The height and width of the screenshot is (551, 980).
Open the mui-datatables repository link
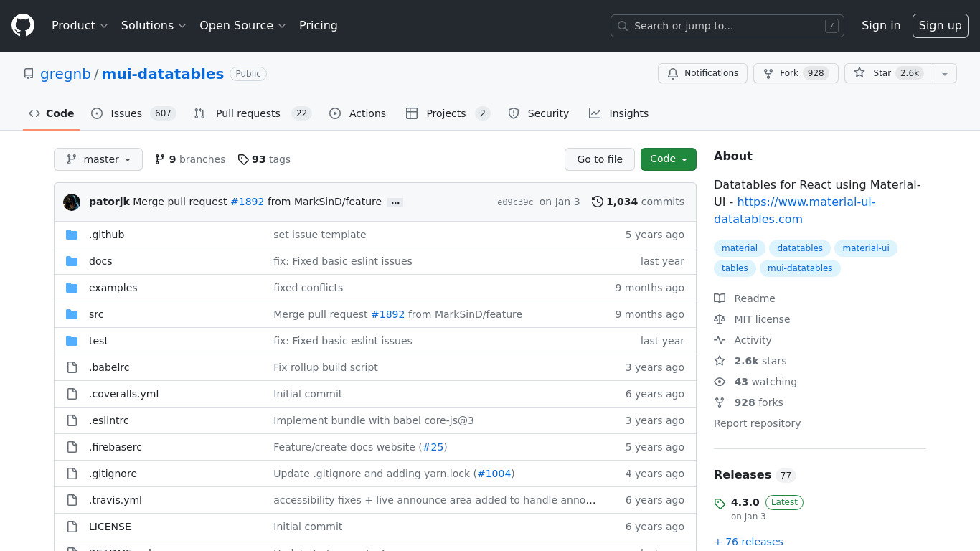pos(163,74)
